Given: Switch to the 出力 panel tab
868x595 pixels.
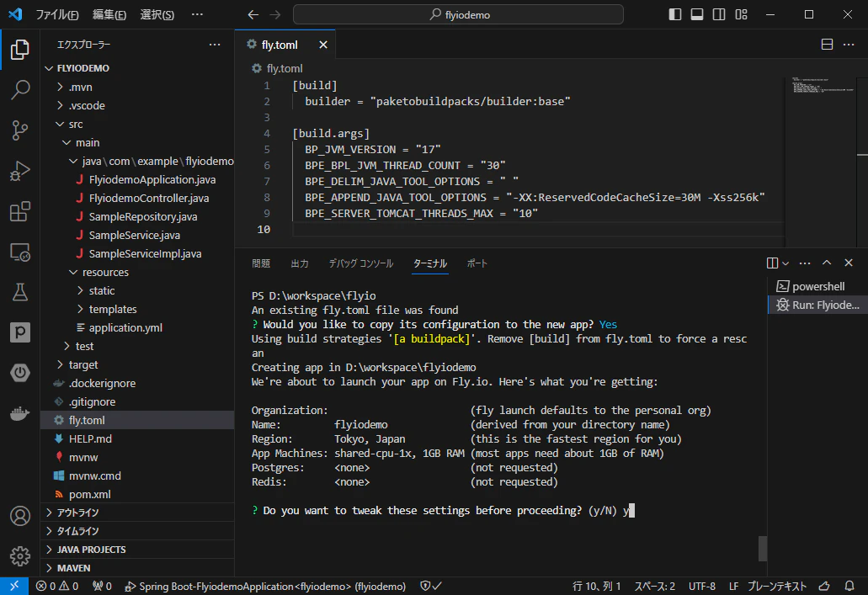Looking at the screenshot, I should point(300,263).
